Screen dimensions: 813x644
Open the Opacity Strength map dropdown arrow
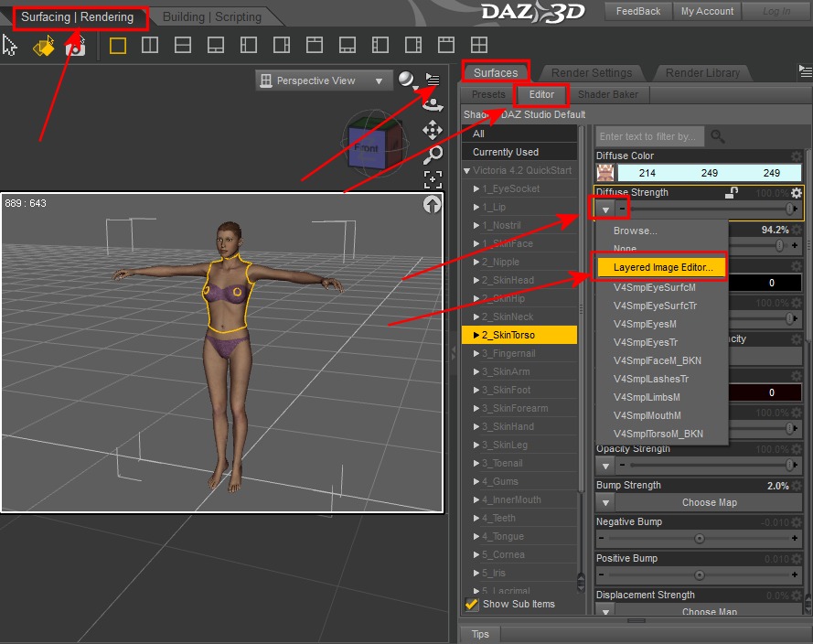coord(605,466)
